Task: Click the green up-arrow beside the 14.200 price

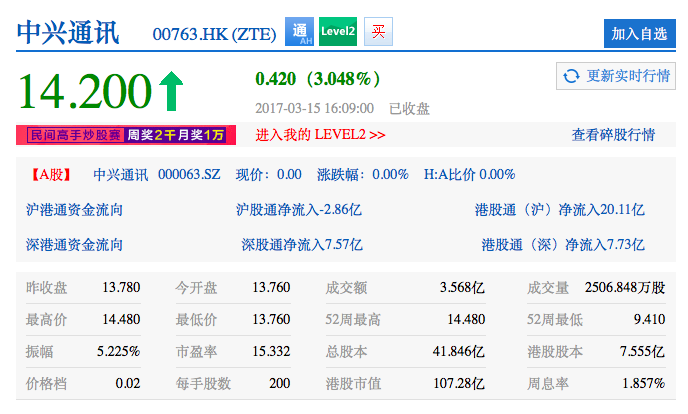Action: pyautogui.click(x=171, y=91)
